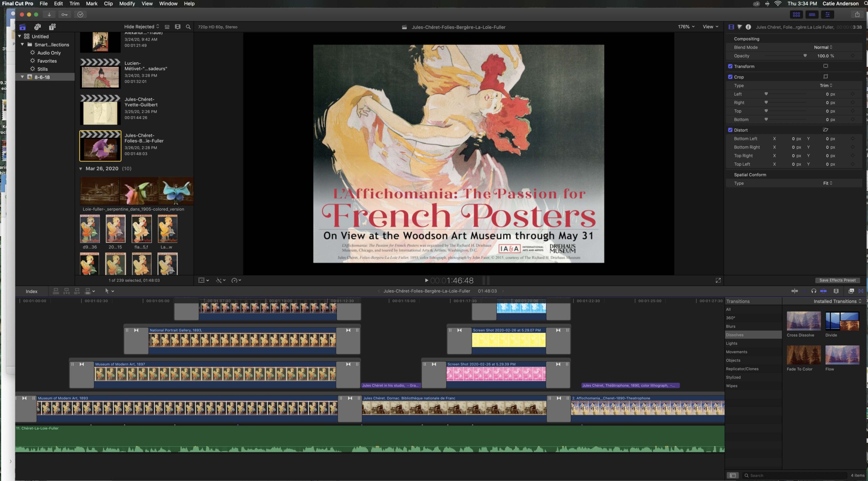Image resolution: width=868 pixels, height=481 pixels.
Task: Collapse the Mar 26, 2020 group
Action: tap(81, 169)
